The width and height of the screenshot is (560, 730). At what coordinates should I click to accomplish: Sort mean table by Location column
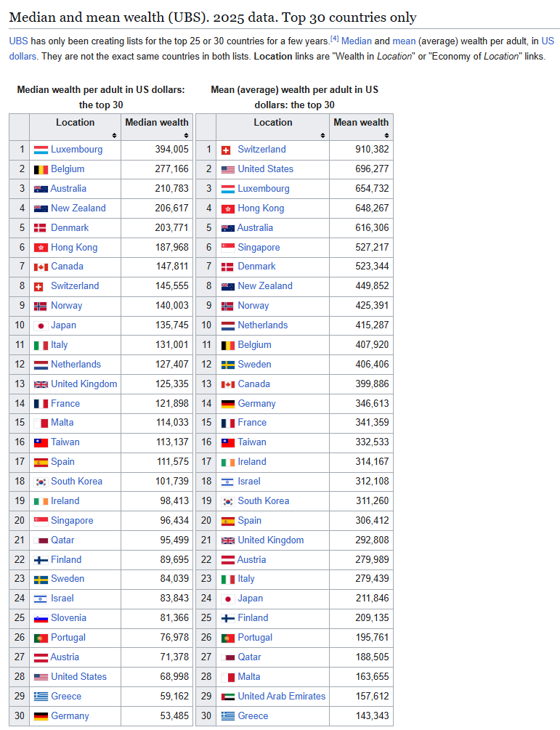coord(322,136)
